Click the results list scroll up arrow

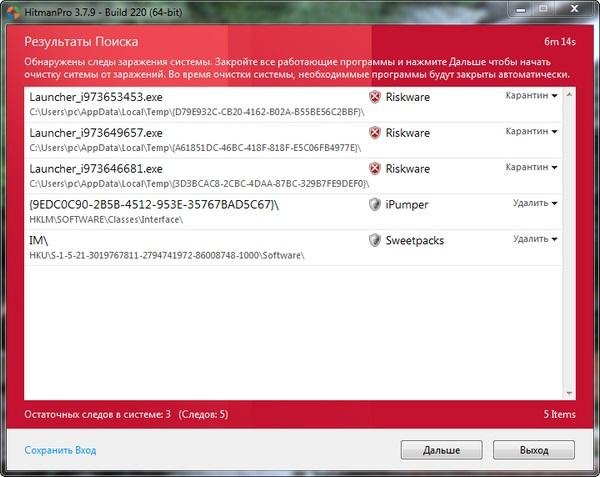569,94
